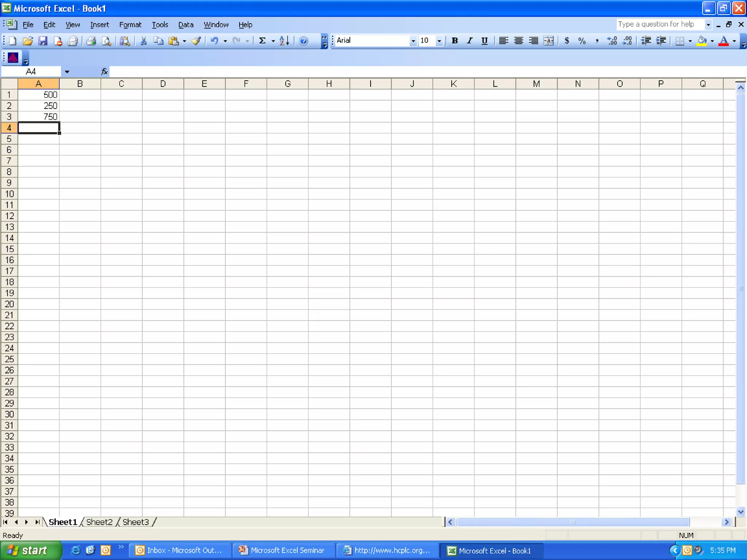Image resolution: width=747 pixels, height=560 pixels.
Task: Apply Currency Style dollar format
Action: click(566, 41)
